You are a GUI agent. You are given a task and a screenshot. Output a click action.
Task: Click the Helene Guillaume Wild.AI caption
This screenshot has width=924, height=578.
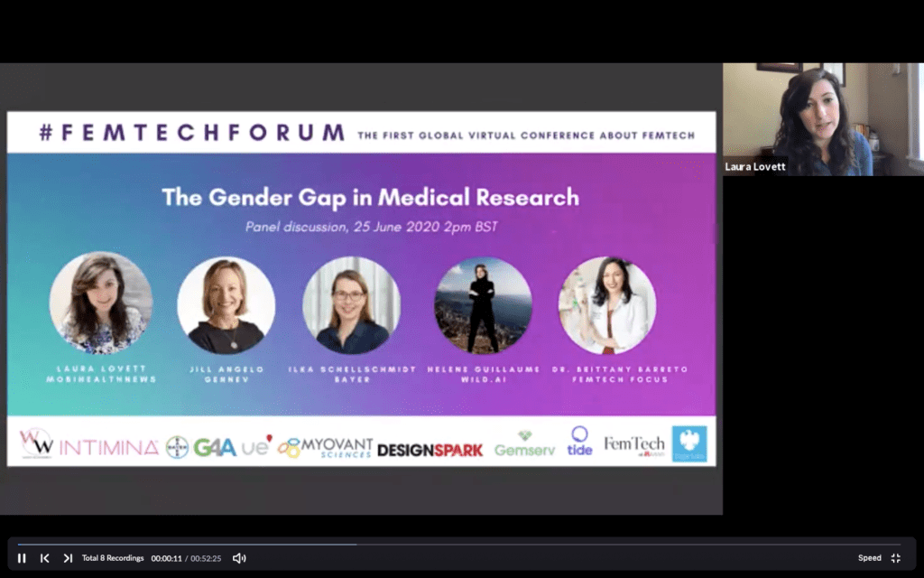(x=484, y=374)
